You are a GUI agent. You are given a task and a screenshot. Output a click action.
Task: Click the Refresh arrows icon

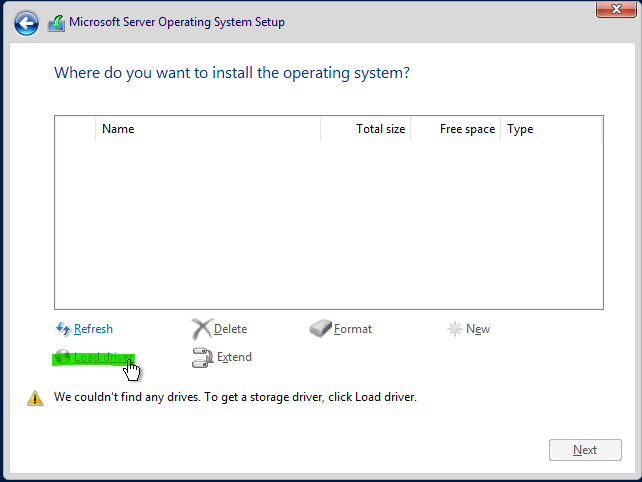(63, 329)
